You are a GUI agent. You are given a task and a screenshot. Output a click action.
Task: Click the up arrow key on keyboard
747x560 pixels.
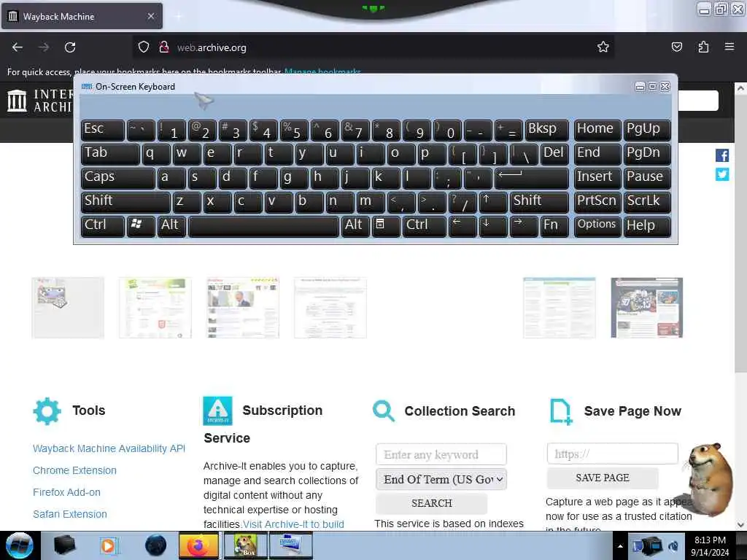tap(492, 202)
